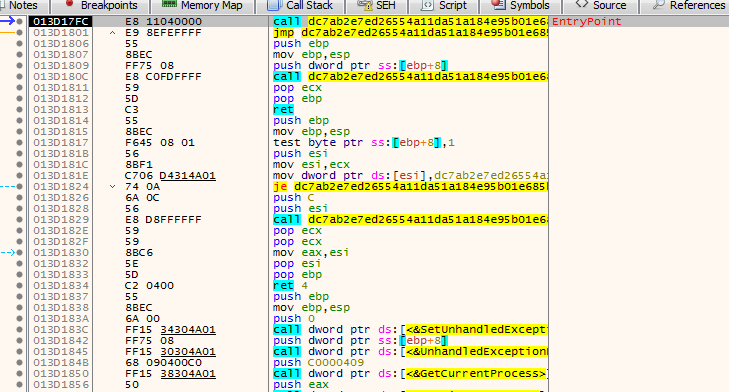Select the 'je' jump instruction
This screenshot has width=729, height=392.
click(x=410, y=186)
